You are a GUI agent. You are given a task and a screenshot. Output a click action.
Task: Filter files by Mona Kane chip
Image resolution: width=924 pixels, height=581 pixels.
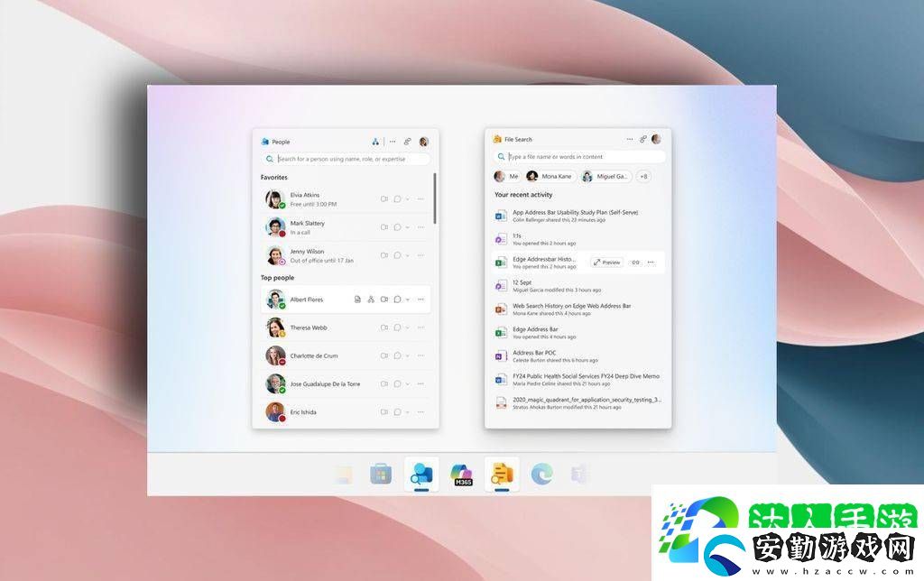tap(550, 176)
